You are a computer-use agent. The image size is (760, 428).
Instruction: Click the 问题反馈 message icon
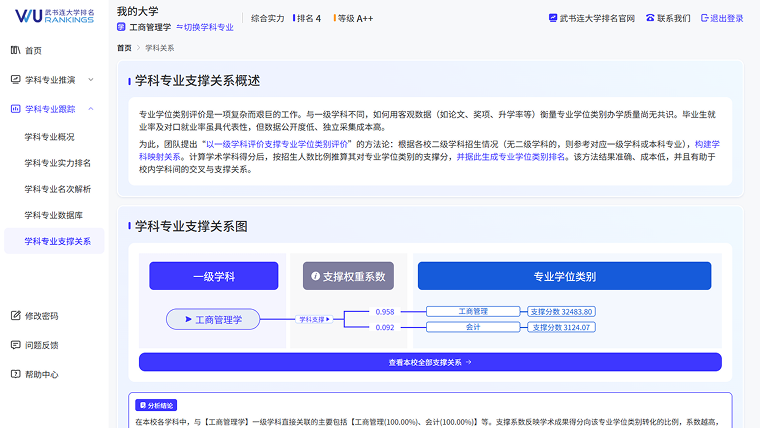16,345
